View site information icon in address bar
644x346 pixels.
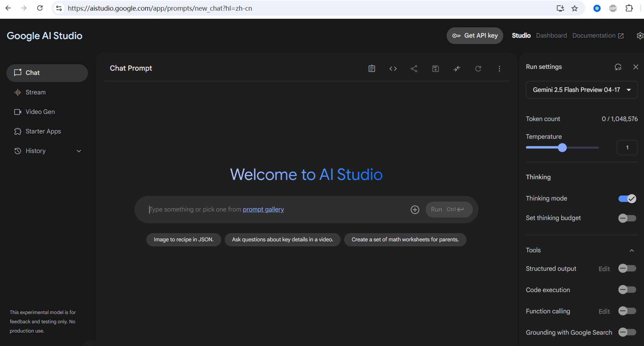point(59,8)
